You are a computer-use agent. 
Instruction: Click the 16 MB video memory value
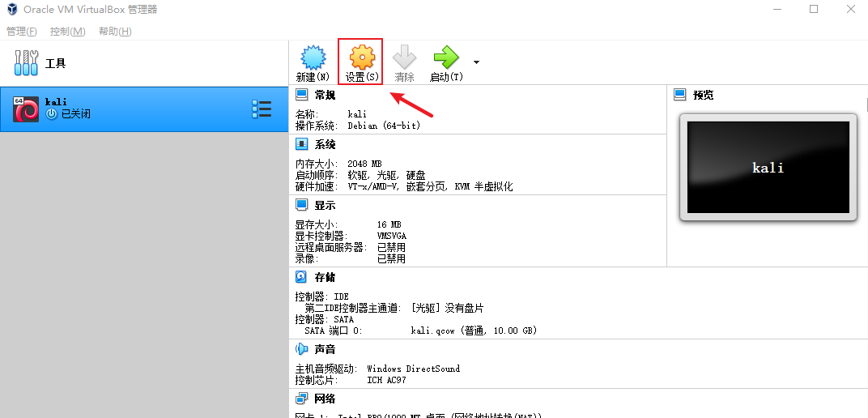pos(389,225)
